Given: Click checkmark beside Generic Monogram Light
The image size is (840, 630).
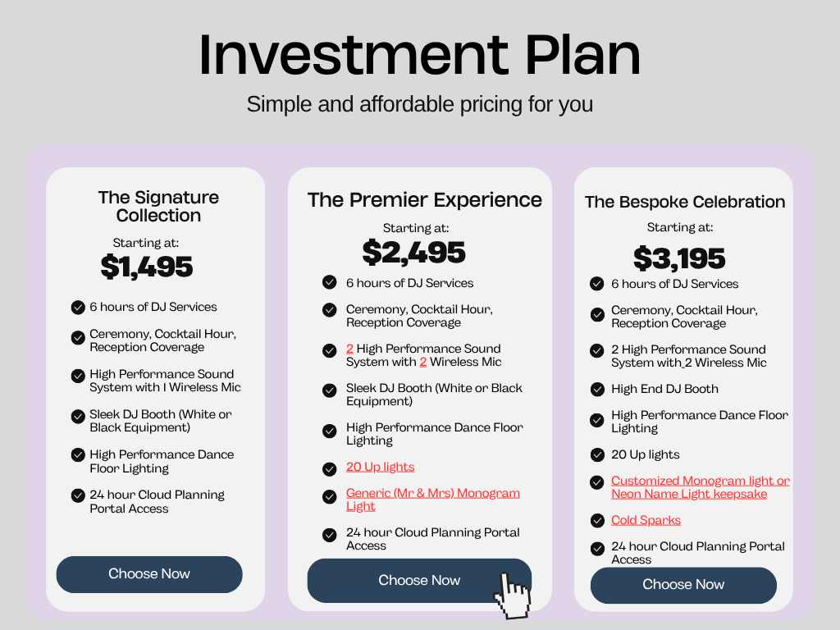Looking at the screenshot, I should coord(329,496).
